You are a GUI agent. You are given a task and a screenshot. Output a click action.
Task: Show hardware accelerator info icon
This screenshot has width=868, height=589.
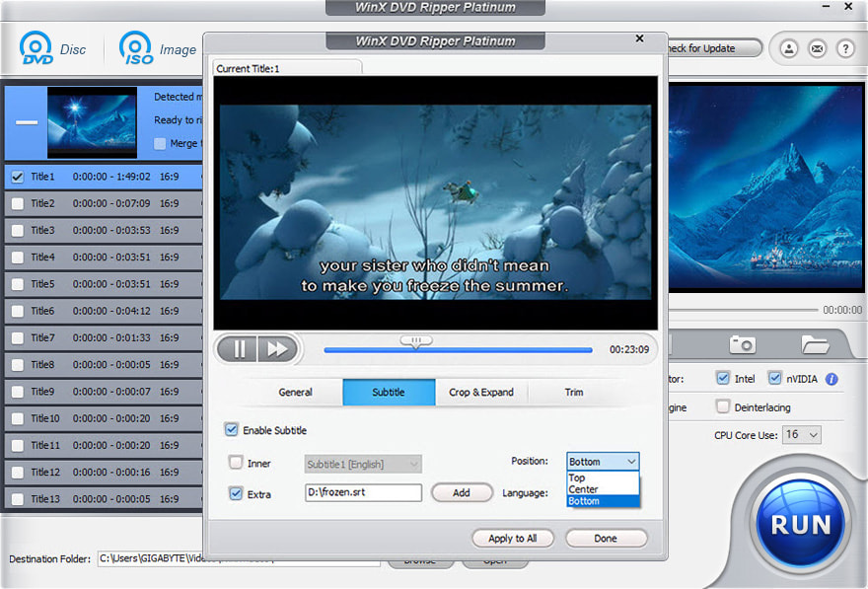[x=832, y=379]
